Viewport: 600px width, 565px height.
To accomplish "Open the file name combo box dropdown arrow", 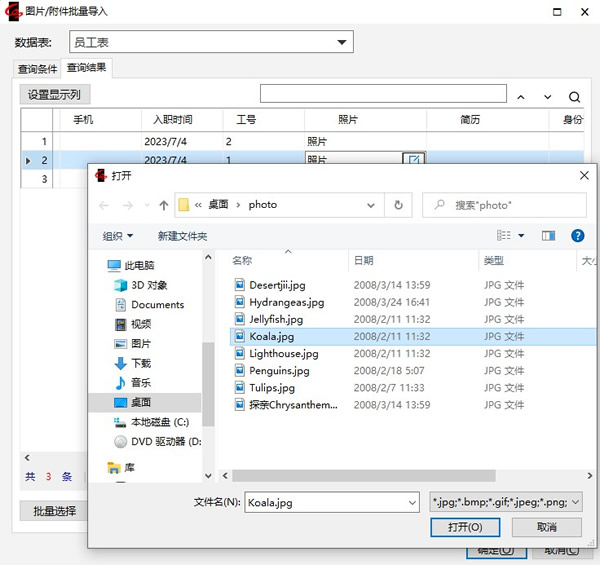I will tap(410, 502).
